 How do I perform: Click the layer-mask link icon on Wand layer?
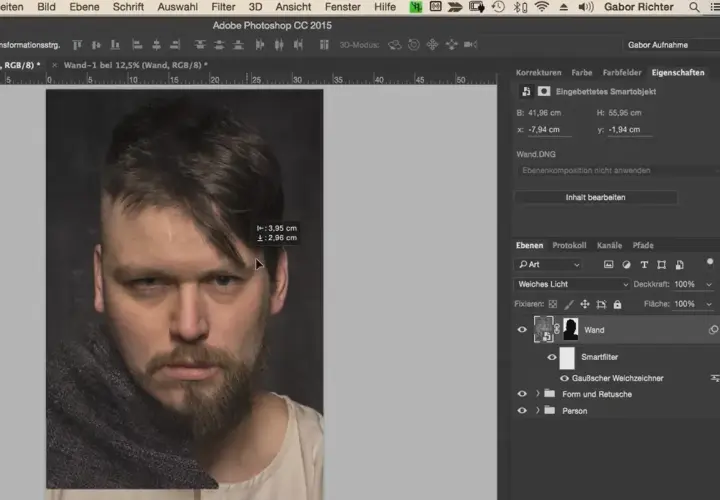pos(557,329)
